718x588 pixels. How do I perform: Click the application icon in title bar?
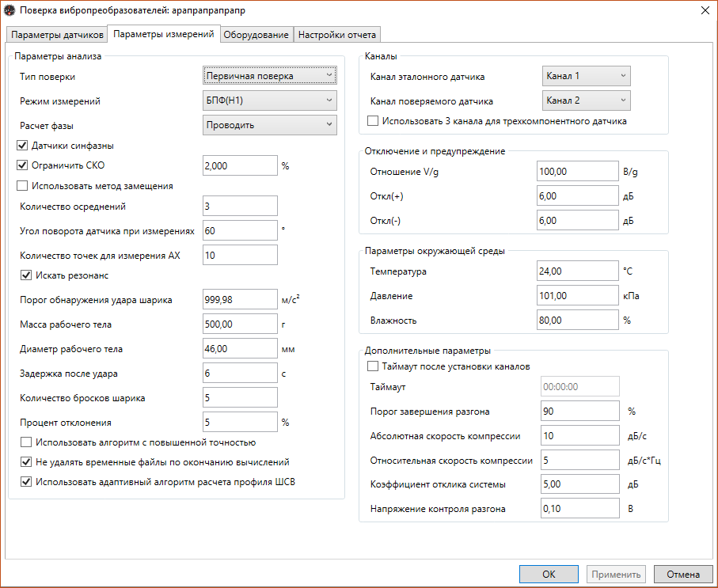tap(9, 10)
